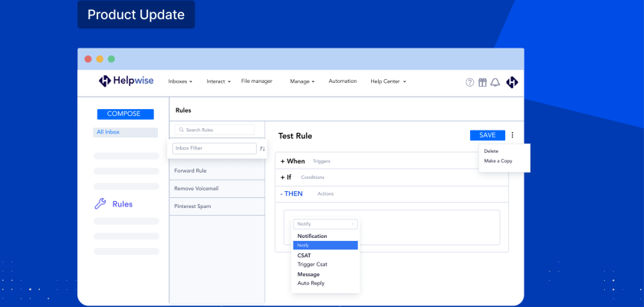Expand the Inboxes dropdown menu
Viewport: 644px width, 307px height.
180,81
